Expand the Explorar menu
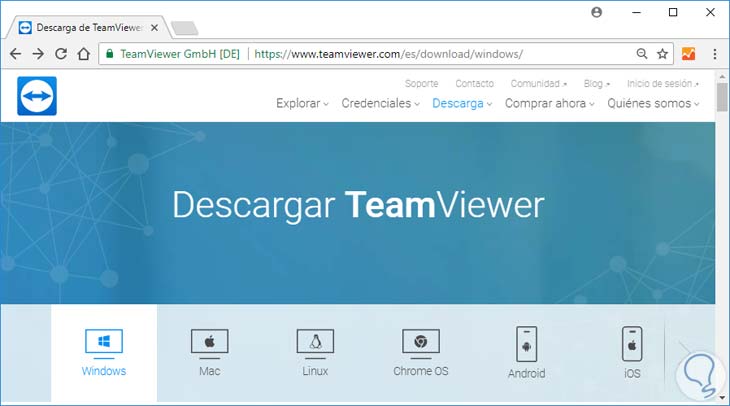 tap(302, 103)
